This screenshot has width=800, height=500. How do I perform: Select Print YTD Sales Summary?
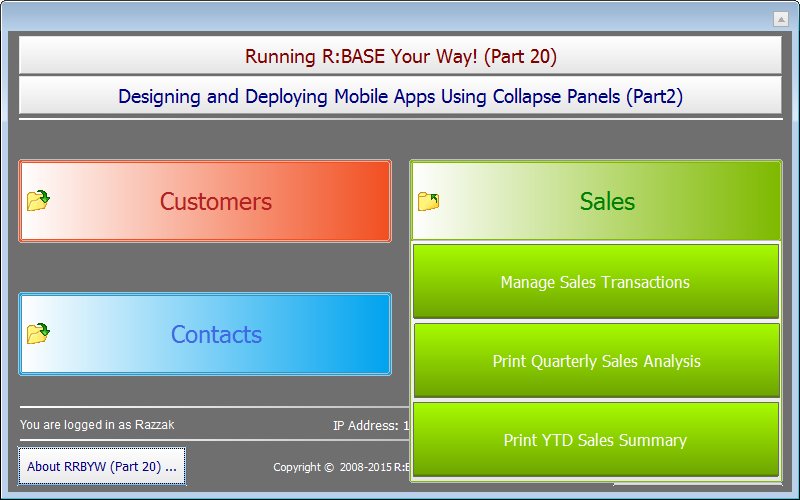[x=595, y=440]
